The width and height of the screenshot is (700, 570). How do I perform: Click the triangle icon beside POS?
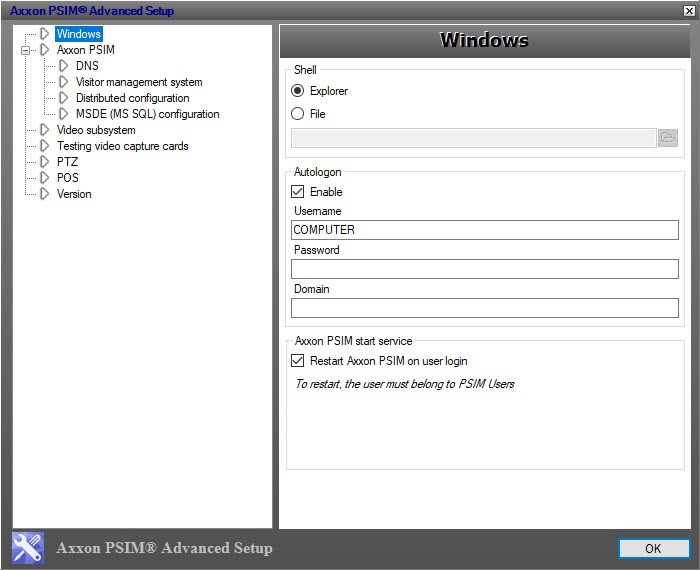[45, 178]
